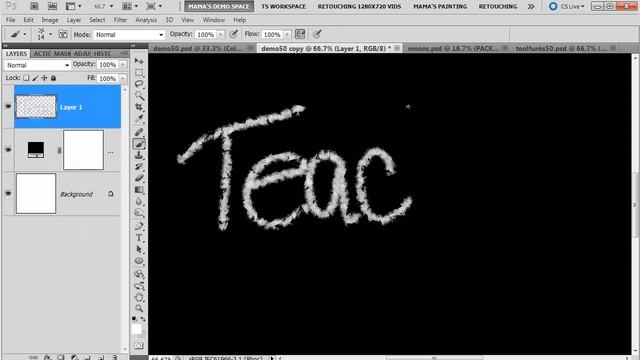Select the Move tool
The height and width of the screenshot is (360, 640).
[x=139, y=61]
